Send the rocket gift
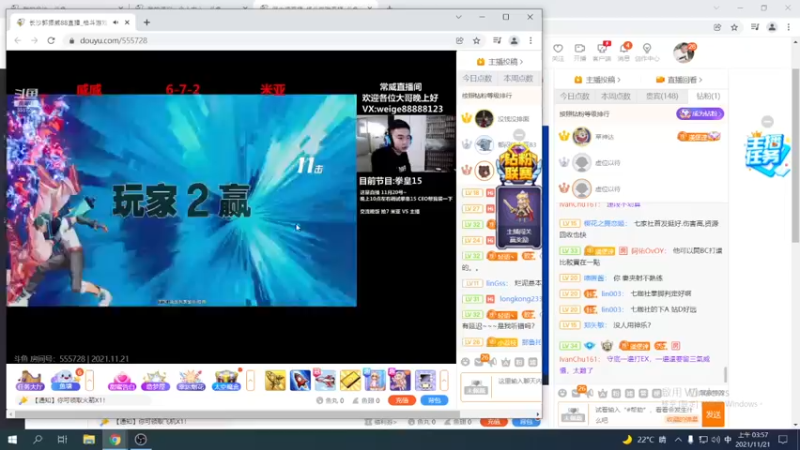 pos(300,381)
